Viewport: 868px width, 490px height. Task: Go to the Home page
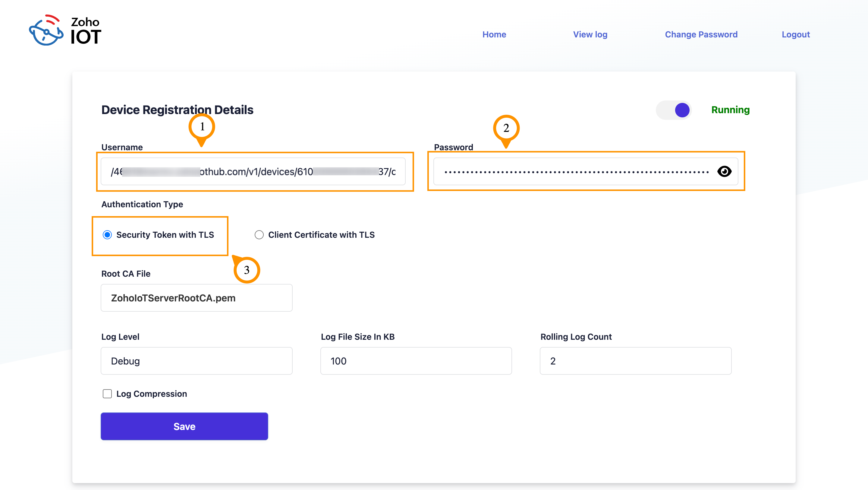[x=494, y=34]
